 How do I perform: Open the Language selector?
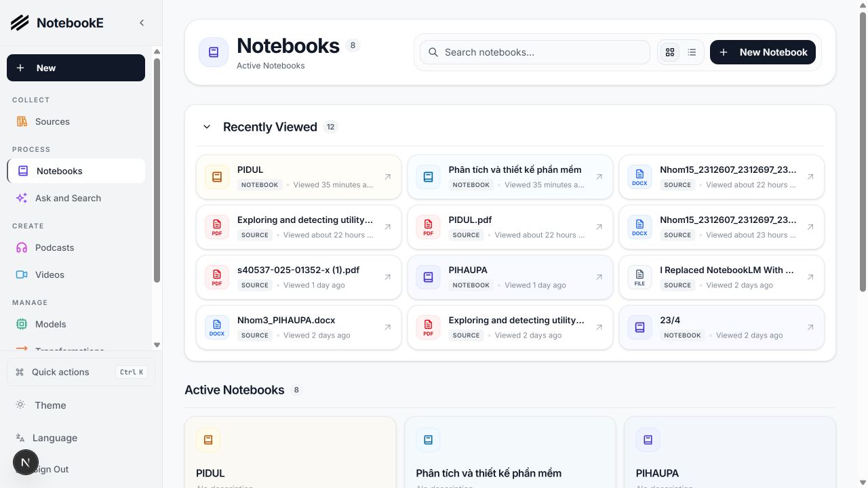81,438
